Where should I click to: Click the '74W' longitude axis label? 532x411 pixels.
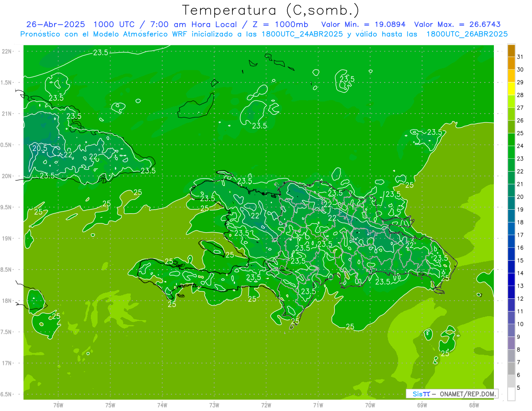pyautogui.click(x=162, y=405)
